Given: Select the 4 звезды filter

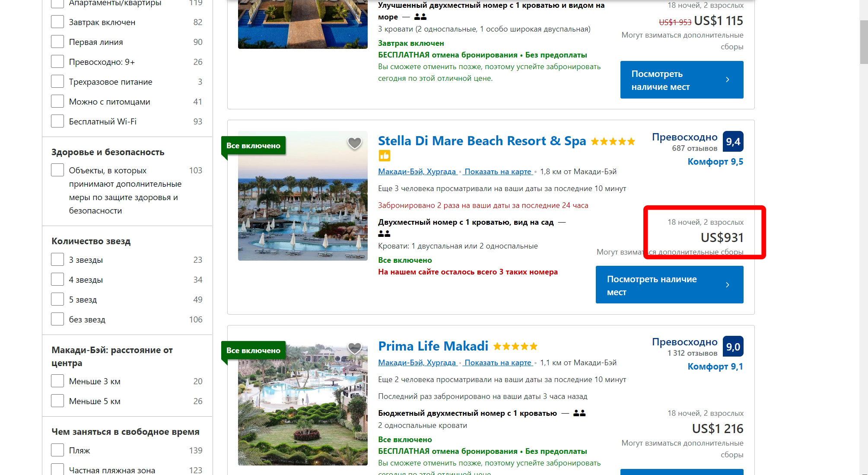Looking at the screenshot, I should point(57,280).
